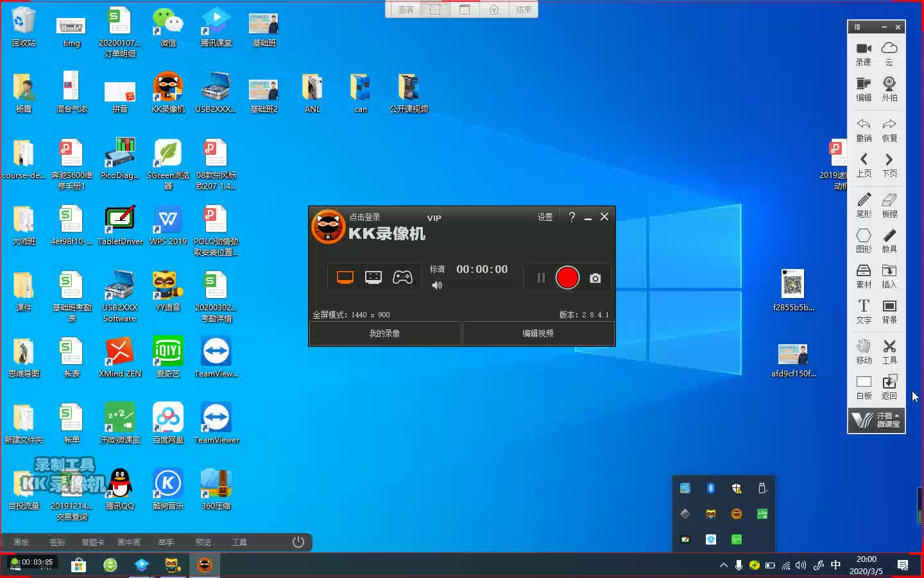The height and width of the screenshot is (578, 924).
Task: Click the 汗微微课宝 logo banner
Action: (877, 421)
